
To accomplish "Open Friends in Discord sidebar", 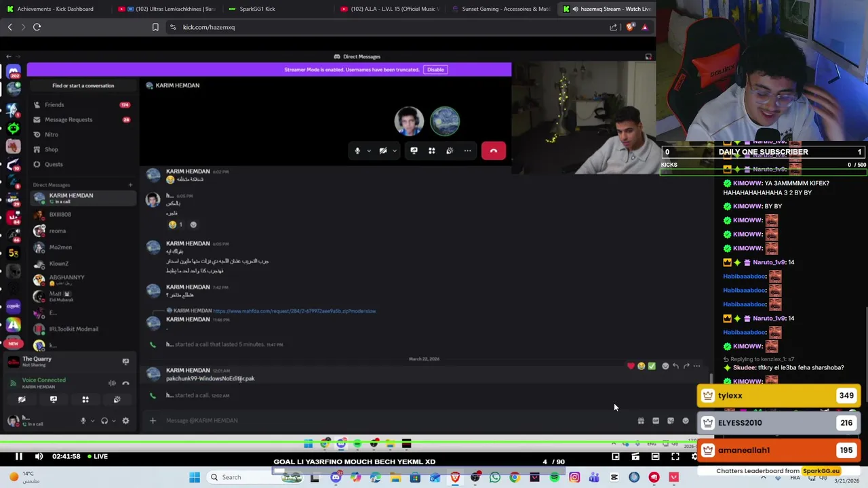I will click(x=81, y=105).
